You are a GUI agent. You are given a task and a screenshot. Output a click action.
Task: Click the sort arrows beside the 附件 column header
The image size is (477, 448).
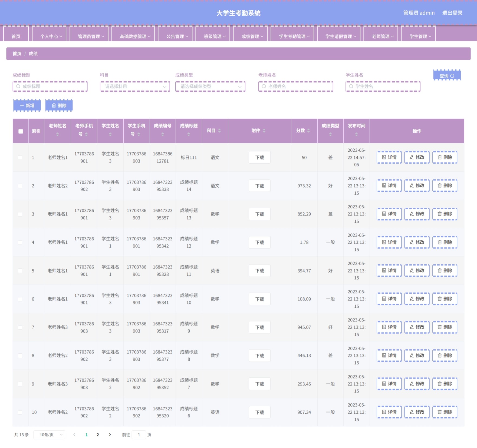pyautogui.click(x=264, y=131)
